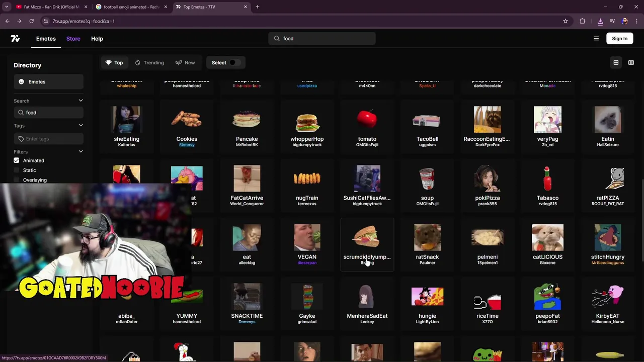Open the TacoBell emote
Image resolution: width=644 pixels, height=362 pixels.
pos(427,127)
